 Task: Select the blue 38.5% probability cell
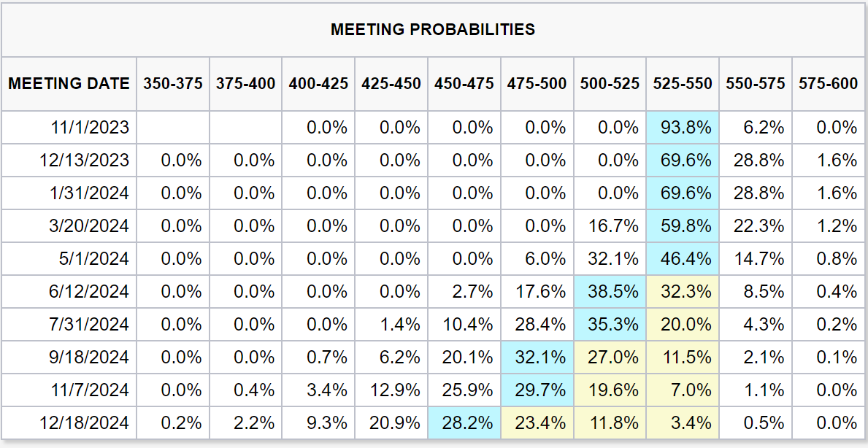(x=610, y=292)
